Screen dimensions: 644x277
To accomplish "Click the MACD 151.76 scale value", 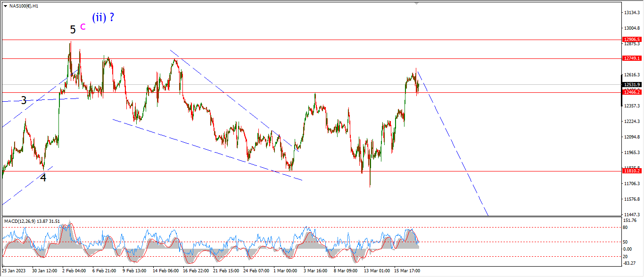I will point(630,220).
